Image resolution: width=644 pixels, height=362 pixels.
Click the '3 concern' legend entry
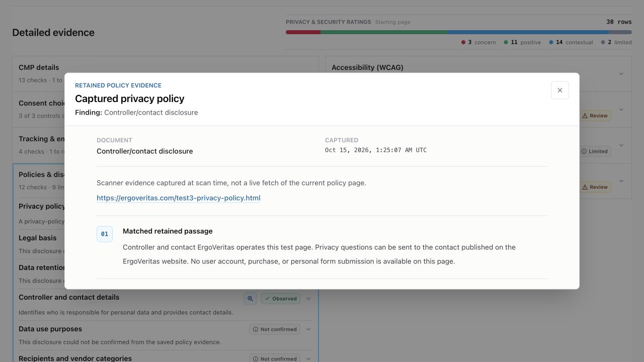point(478,42)
